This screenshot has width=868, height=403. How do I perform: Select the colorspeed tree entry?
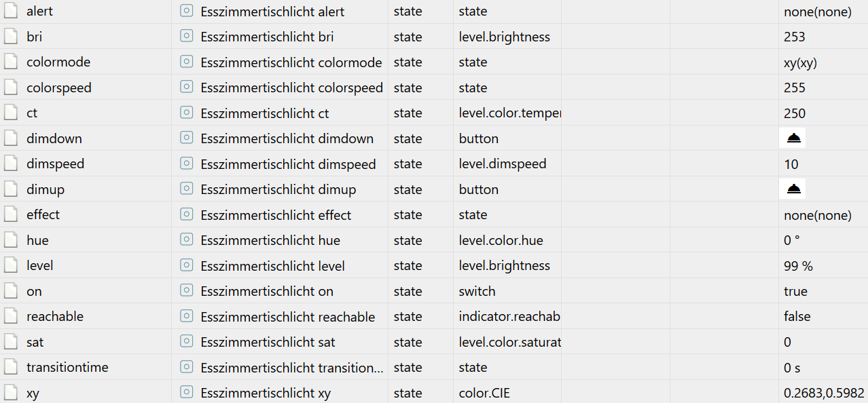point(58,88)
